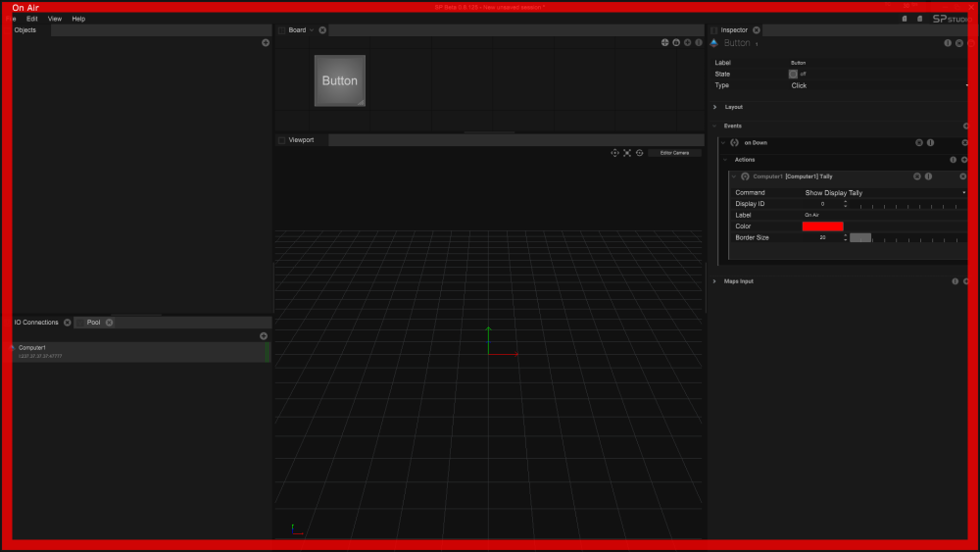980x552 pixels.
Task: Add a new IO connection
Action: click(x=264, y=336)
